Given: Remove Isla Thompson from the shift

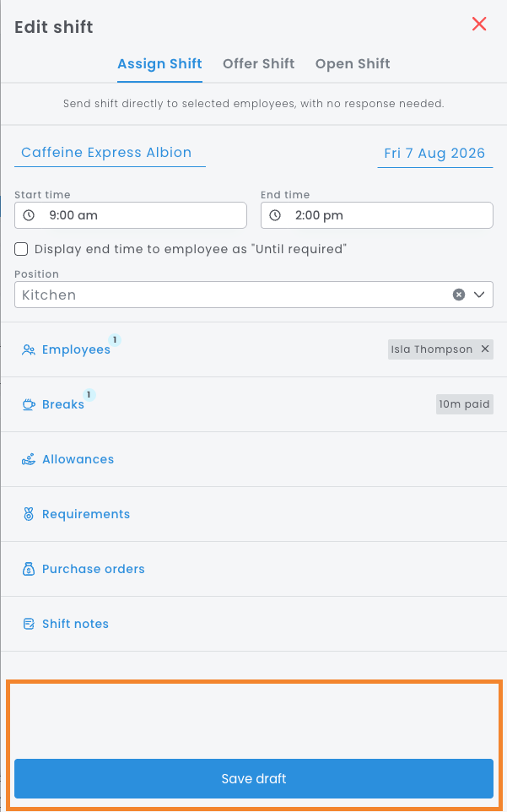Looking at the screenshot, I should [485, 349].
